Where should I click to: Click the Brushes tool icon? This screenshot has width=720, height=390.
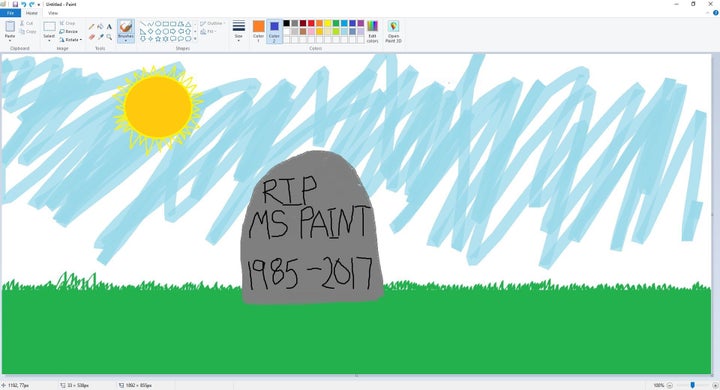click(126, 27)
